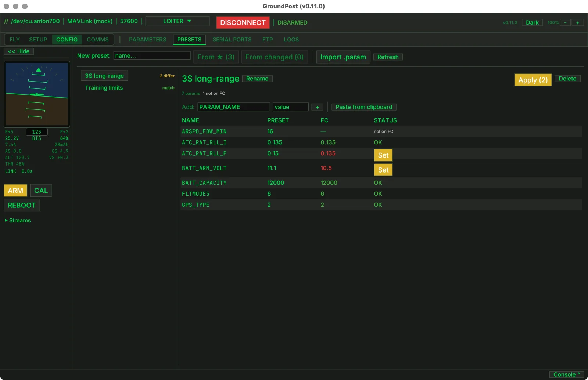Click the MAVLink (mock) protocol label

point(90,21)
